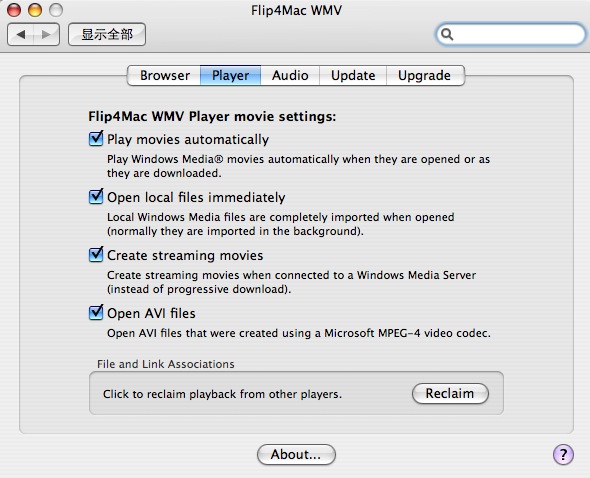Click the back navigation arrow
Screen dimensions: 590x478
[21, 35]
